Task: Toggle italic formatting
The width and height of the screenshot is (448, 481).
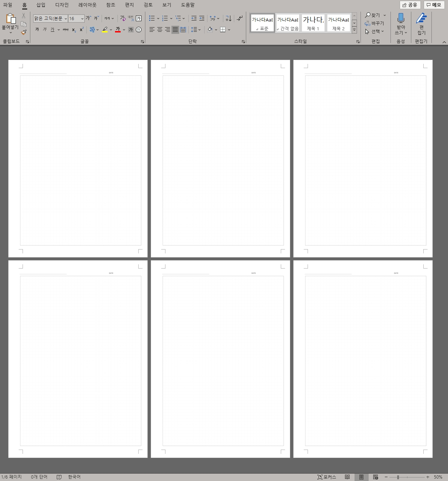Action: pyautogui.click(x=45, y=30)
